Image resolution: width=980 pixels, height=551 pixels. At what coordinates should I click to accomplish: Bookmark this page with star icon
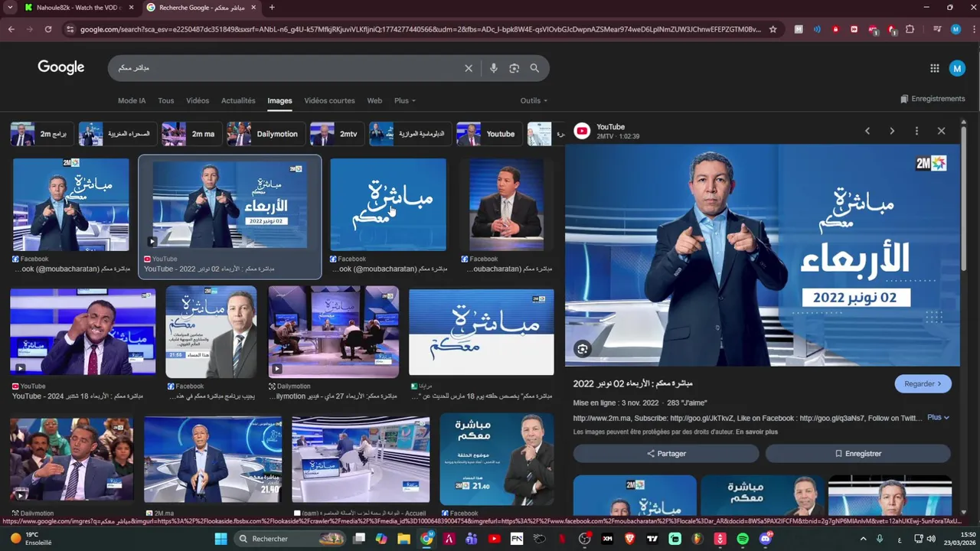click(x=773, y=29)
